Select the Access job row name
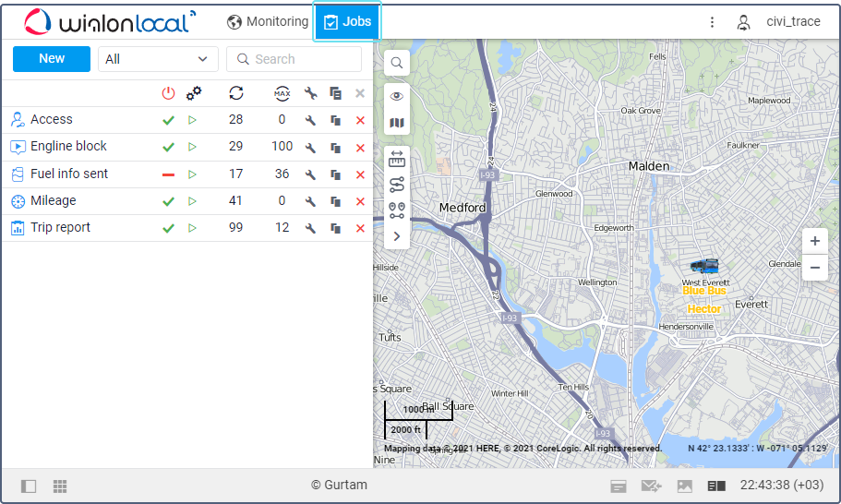The height and width of the screenshot is (504, 841). pyautogui.click(x=52, y=119)
